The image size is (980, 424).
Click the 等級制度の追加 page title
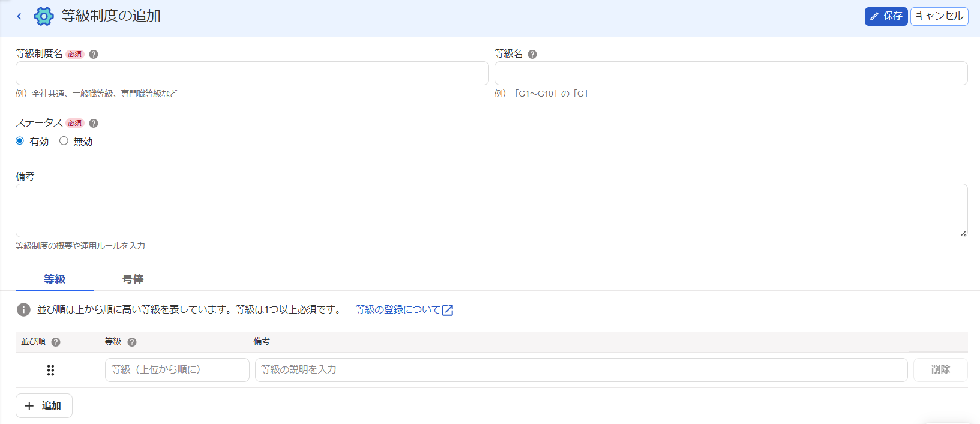tap(111, 16)
